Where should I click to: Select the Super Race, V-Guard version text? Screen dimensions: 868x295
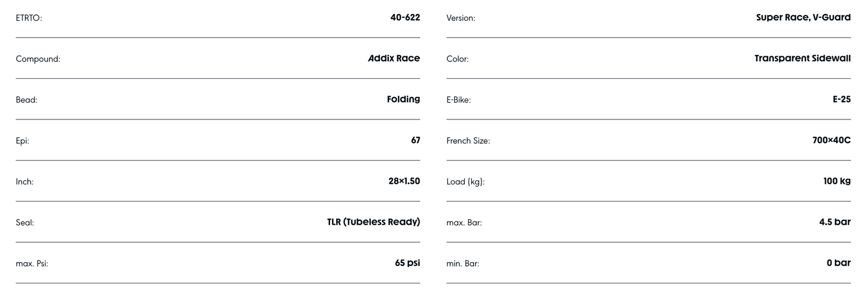click(x=803, y=17)
